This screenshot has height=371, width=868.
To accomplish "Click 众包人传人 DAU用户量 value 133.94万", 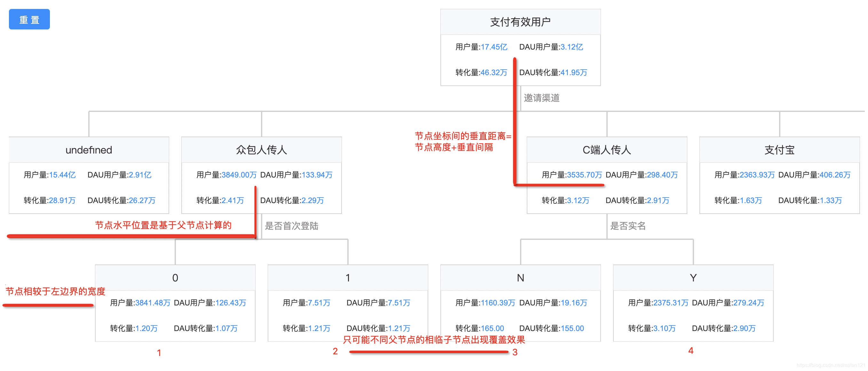I will click(x=317, y=175).
